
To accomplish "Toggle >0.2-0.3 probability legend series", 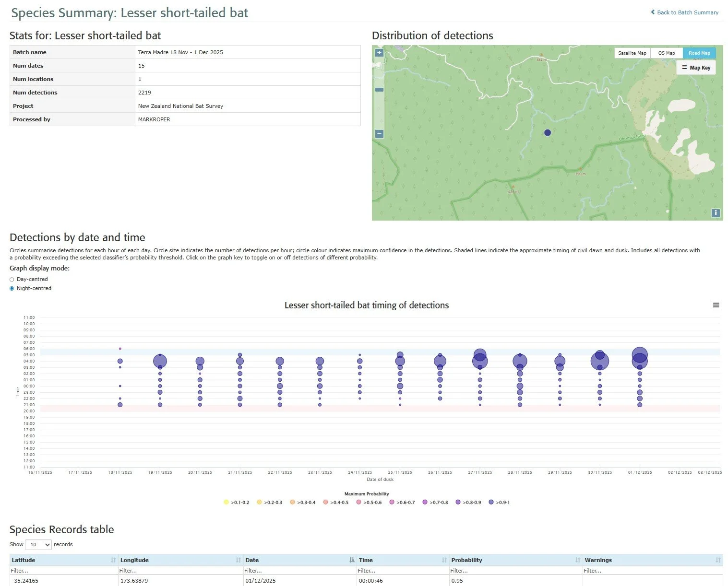I will 269,503.
